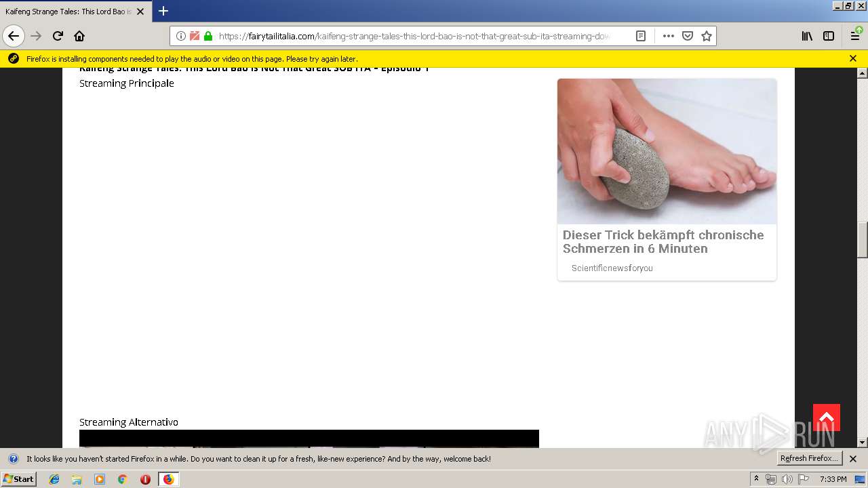The image size is (868, 488).
Task: Dismiss the yellow component installation notification
Action: [x=853, y=58]
